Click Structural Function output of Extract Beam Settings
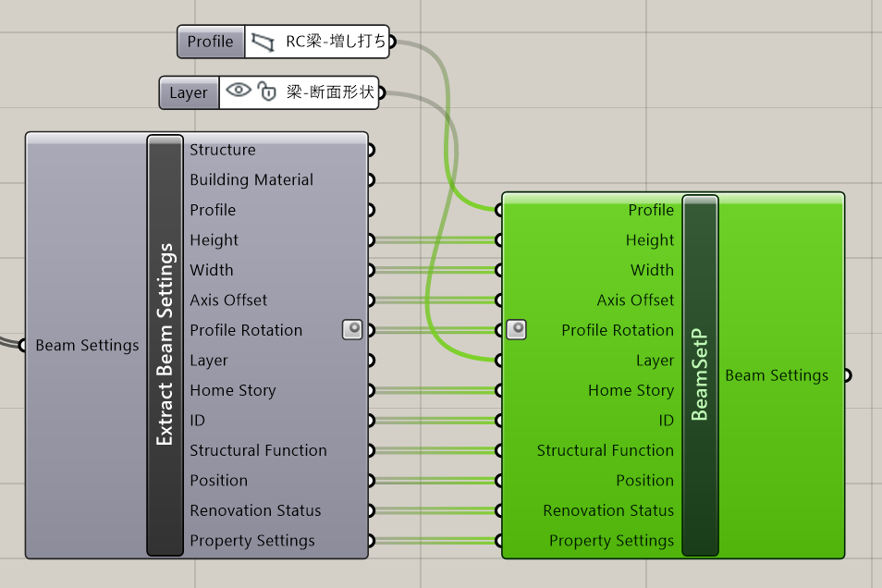 258,450
